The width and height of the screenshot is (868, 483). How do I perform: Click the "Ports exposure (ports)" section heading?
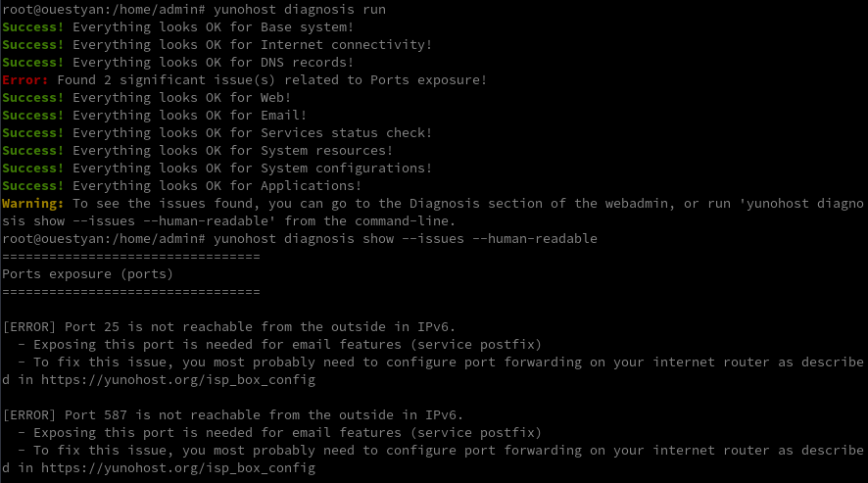[87, 274]
